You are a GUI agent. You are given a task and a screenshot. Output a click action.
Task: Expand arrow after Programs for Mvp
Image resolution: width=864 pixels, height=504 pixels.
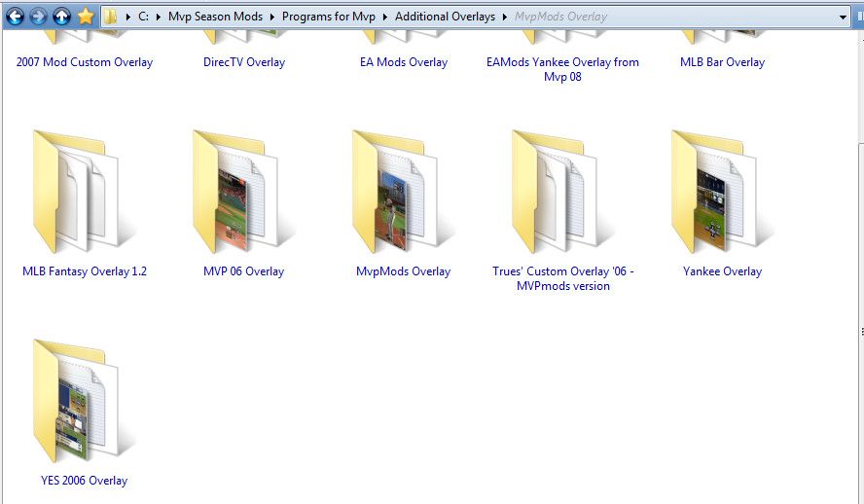pos(384,18)
